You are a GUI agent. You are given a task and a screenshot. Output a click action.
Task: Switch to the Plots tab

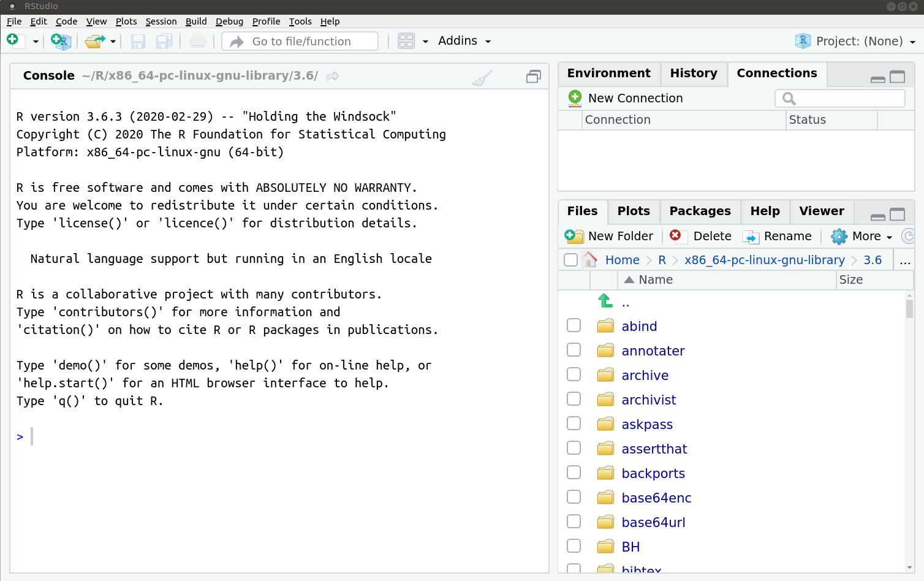coord(634,211)
